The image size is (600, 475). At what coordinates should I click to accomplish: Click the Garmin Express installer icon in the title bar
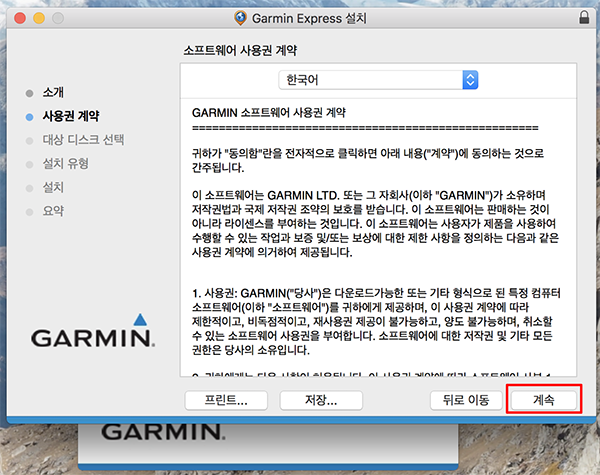[x=240, y=18]
